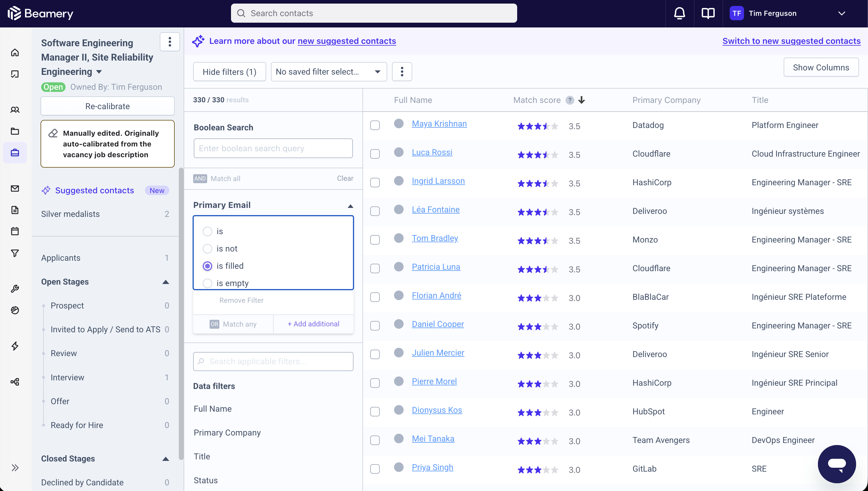
Task: Focus the boolean search query field
Action: [273, 148]
